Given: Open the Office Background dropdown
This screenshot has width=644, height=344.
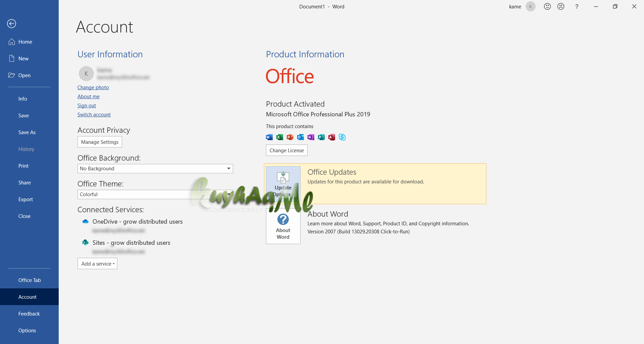Looking at the screenshot, I should coord(155,169).
